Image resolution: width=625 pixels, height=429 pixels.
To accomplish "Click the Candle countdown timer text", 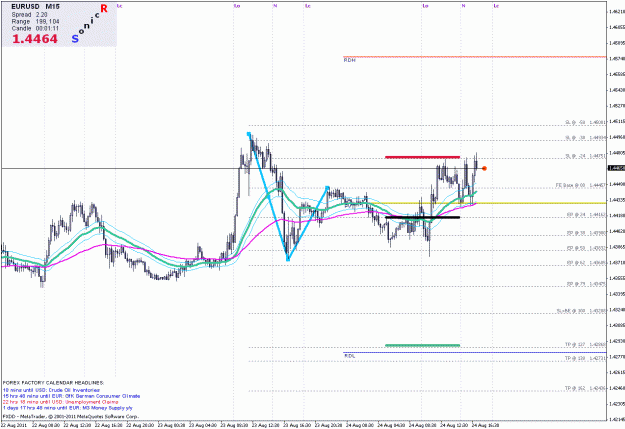I will point(35,28).
